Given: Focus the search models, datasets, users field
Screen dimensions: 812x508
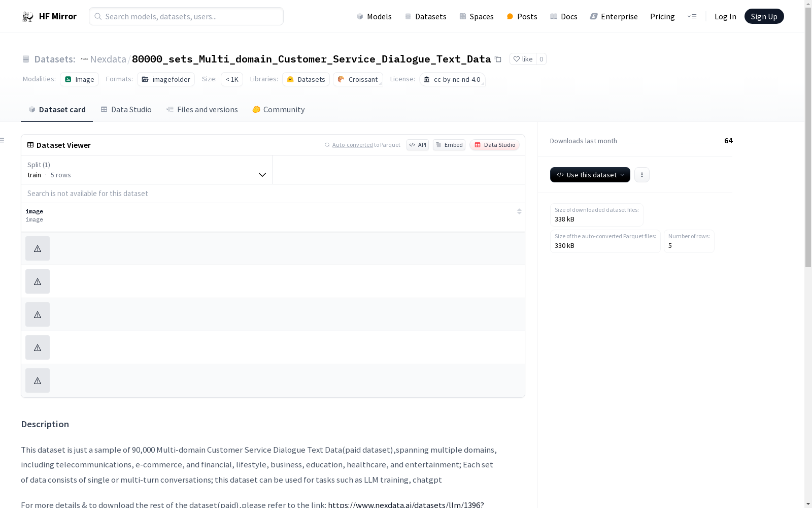Looking at the screenshot, I should (186, 16).
